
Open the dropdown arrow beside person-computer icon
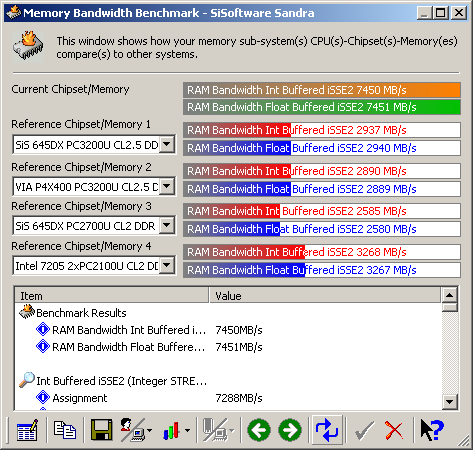149,430
